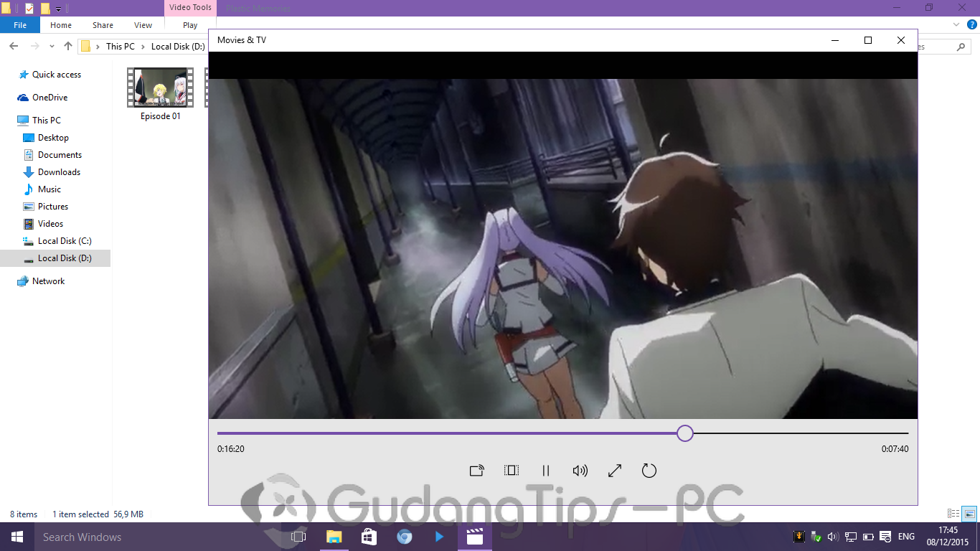Image resolution: width=980 pixels, height=551 pixels.
Task: Open the Action Center notifications icon
Action: pos(886,537)
